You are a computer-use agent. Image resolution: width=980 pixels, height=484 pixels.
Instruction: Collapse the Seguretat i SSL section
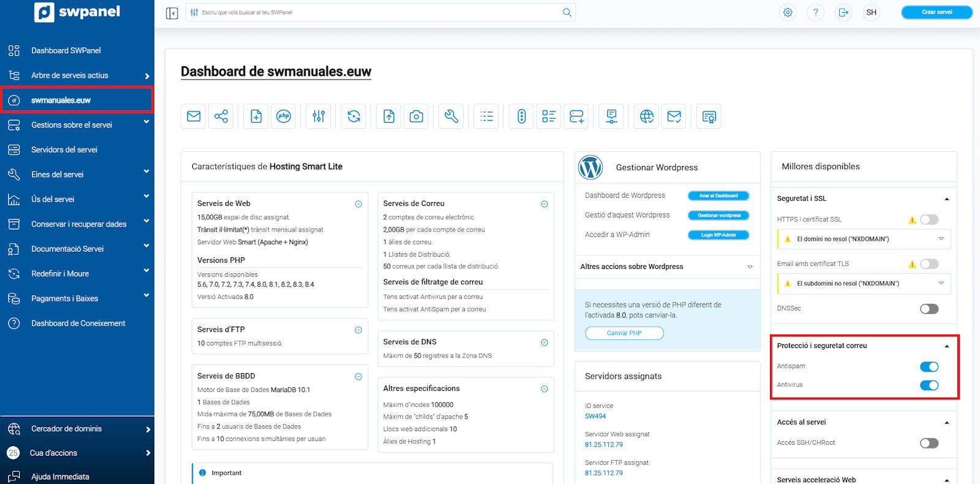tap(946, 199)
